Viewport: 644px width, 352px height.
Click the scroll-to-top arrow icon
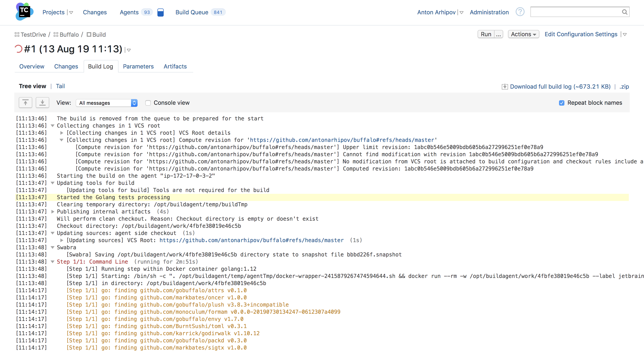click(25, 102)
